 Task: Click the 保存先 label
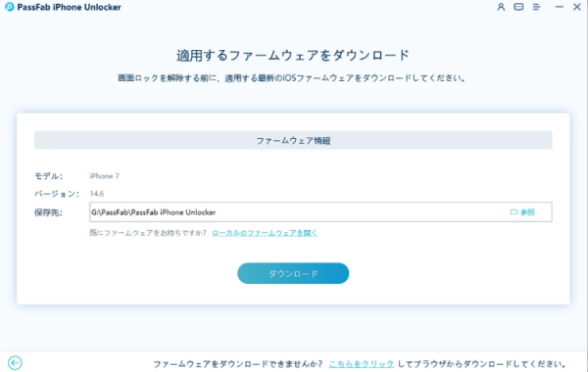pyautogui.click(x=48, y=212)
